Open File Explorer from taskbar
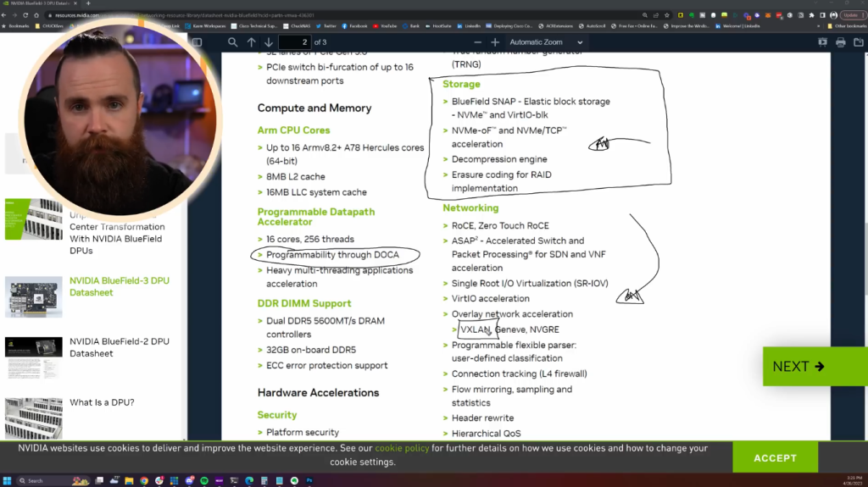868x487 pixels. [129, 480]
